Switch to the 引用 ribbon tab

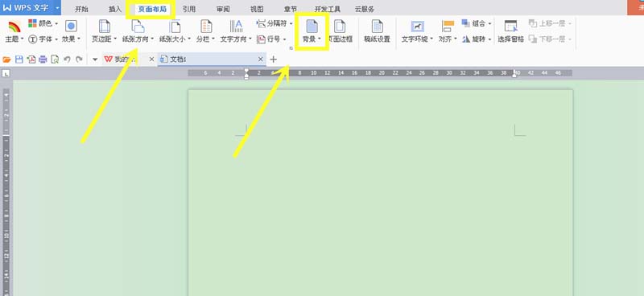pos(189,9)
